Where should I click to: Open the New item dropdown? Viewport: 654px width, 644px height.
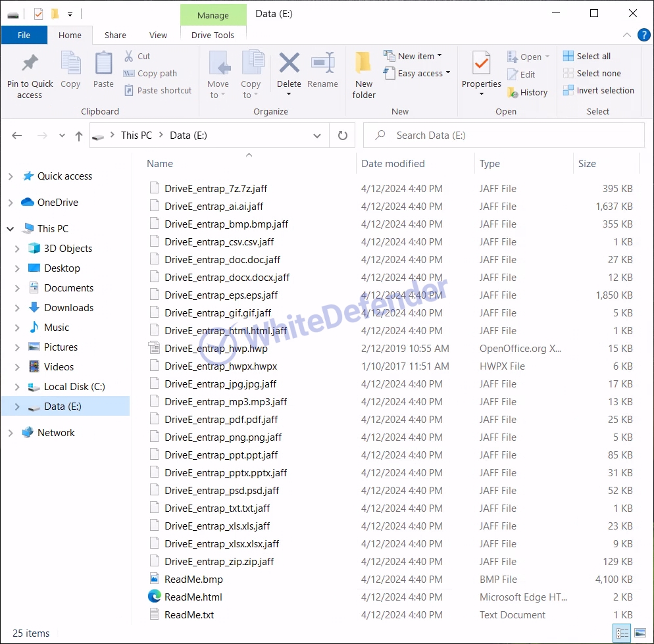point(440,55)
